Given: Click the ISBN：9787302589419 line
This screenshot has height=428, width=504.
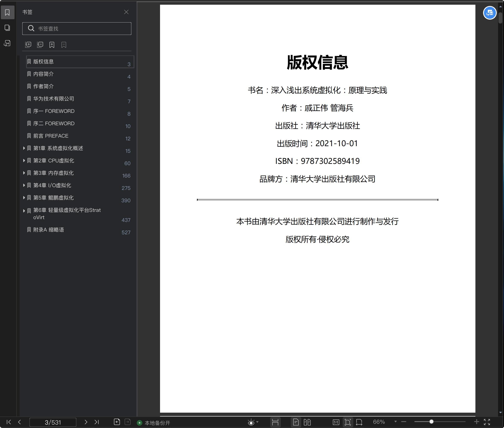Looking at the screenshot, I should point(317,161).
